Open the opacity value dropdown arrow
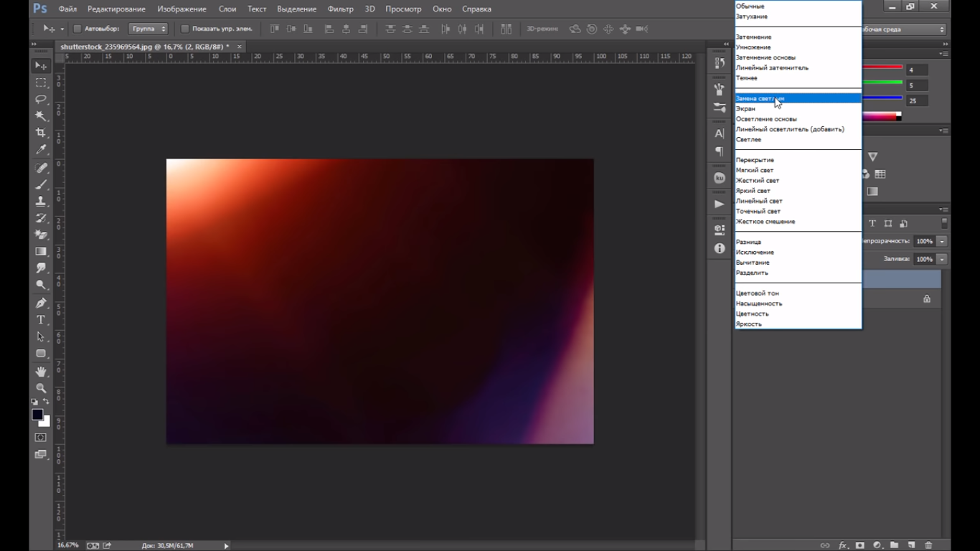The height and width of the screenshot is (551, 980). [x=942, y=241]
